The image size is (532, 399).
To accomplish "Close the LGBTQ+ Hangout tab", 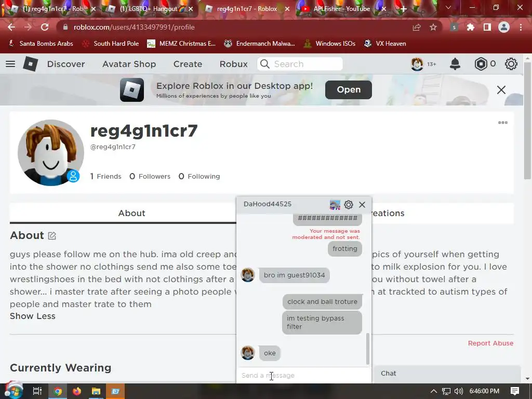I will 191,9.
